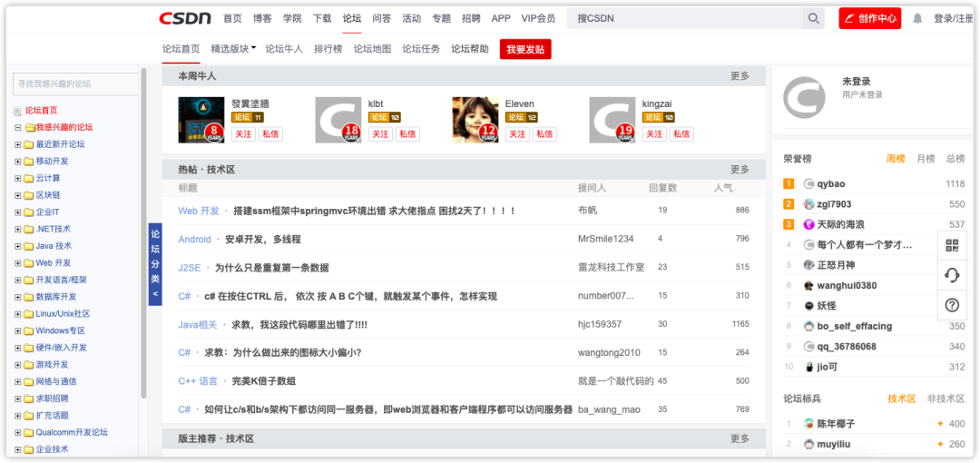Open 问答 in top navigation
The height and width of the screenshot is (463, 980).
coord(382,19)
